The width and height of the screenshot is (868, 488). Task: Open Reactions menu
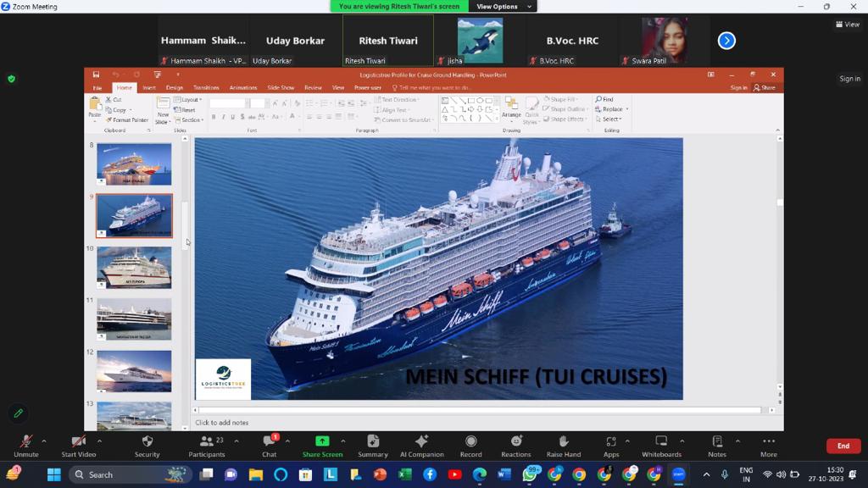516,446
